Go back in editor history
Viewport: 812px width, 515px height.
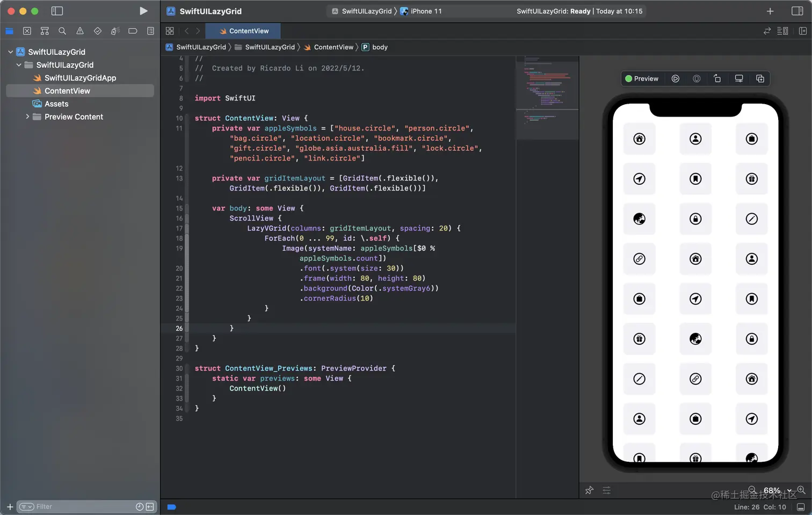click(x=186, y=31)
